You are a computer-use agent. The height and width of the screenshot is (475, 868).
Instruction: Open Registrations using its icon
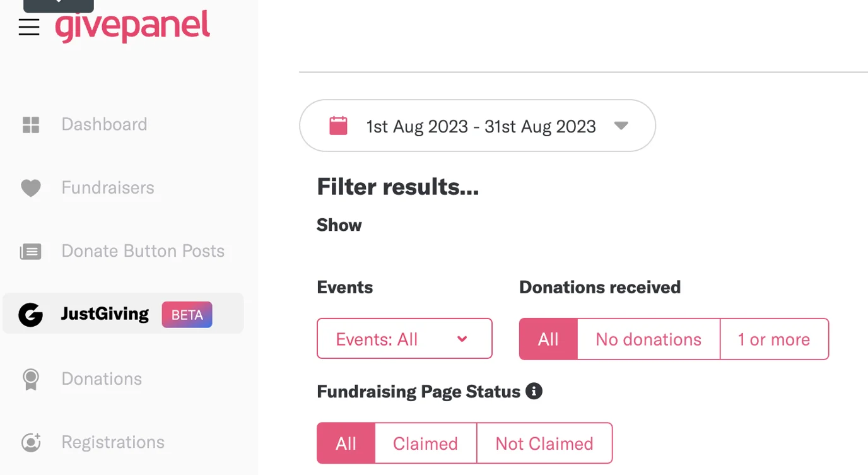30,442
